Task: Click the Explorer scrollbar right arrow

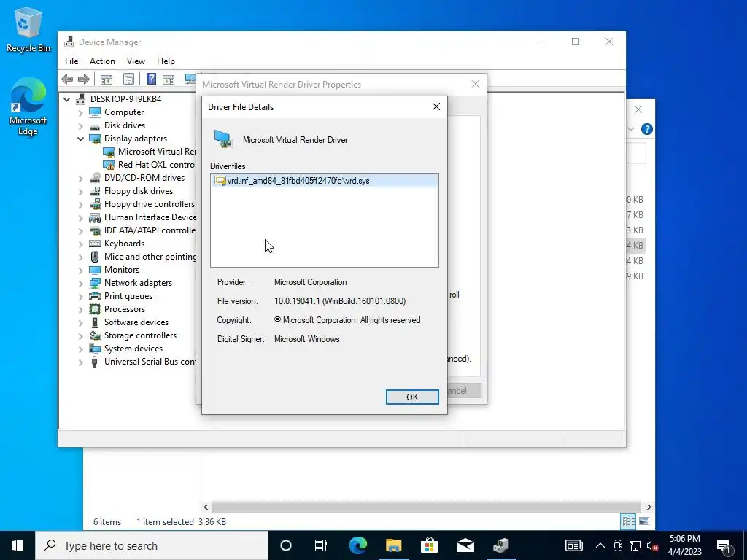Action: click(649, 507)
